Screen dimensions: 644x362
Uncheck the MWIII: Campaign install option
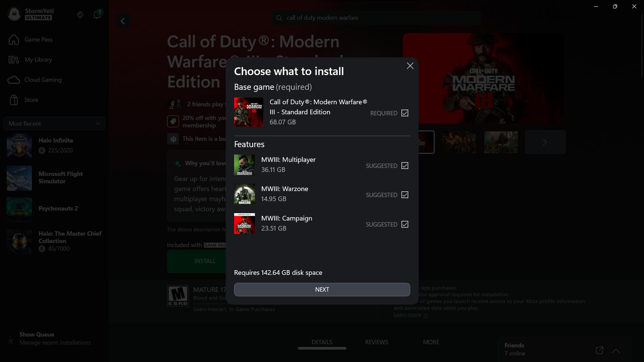pyautogui.click(x=405, y=224)
